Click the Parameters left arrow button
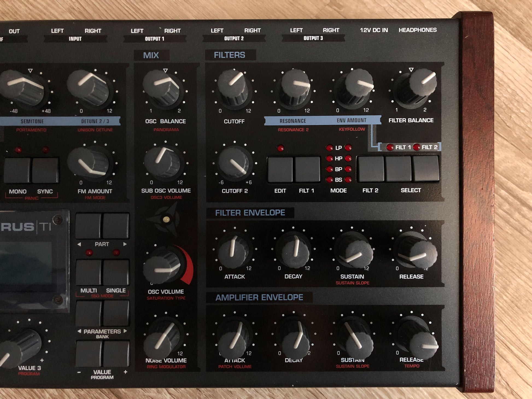532x399 pixels. (88, 313)
